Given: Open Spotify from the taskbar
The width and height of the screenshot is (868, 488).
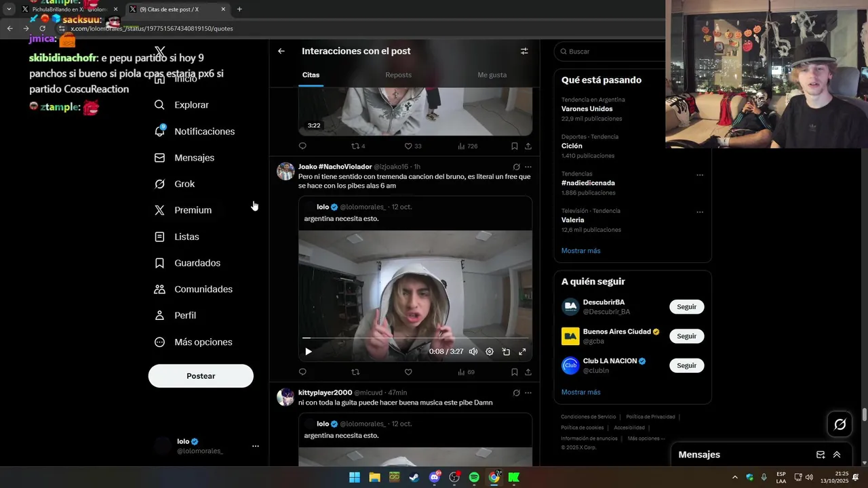Looking at the screenshot, I should [474, 477].
